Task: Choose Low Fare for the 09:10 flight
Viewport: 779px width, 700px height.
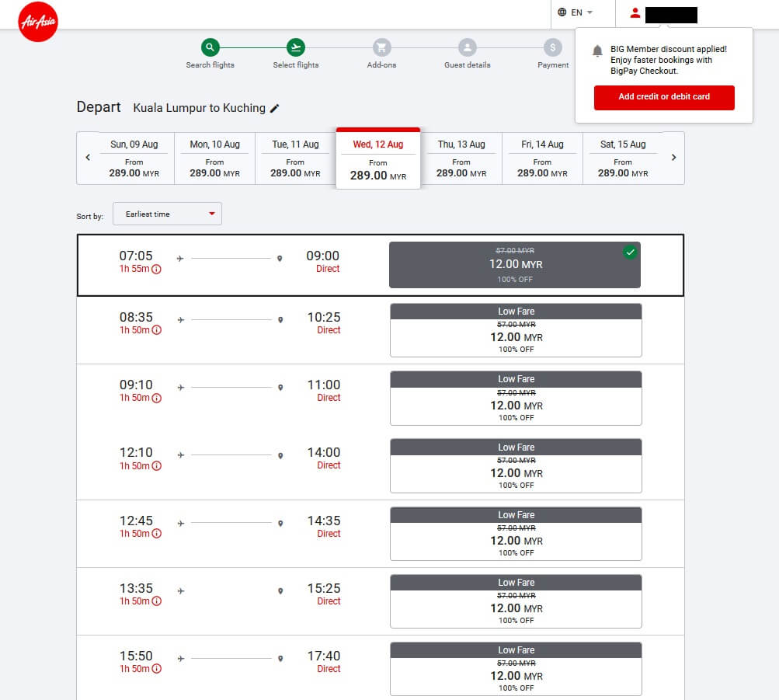Action: (516, 399)
